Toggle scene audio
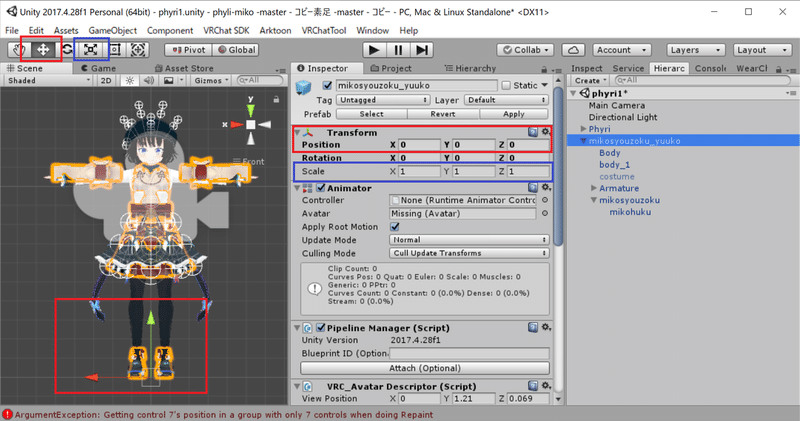This screenshot has height=421, width=800. click(x=148, y=80)
